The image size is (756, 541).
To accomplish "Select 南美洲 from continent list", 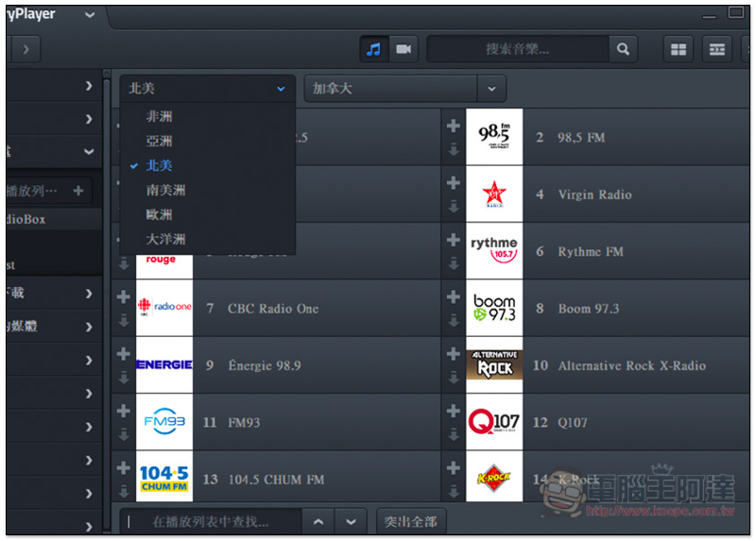I will pyautogui.click(x=165, y=190).
